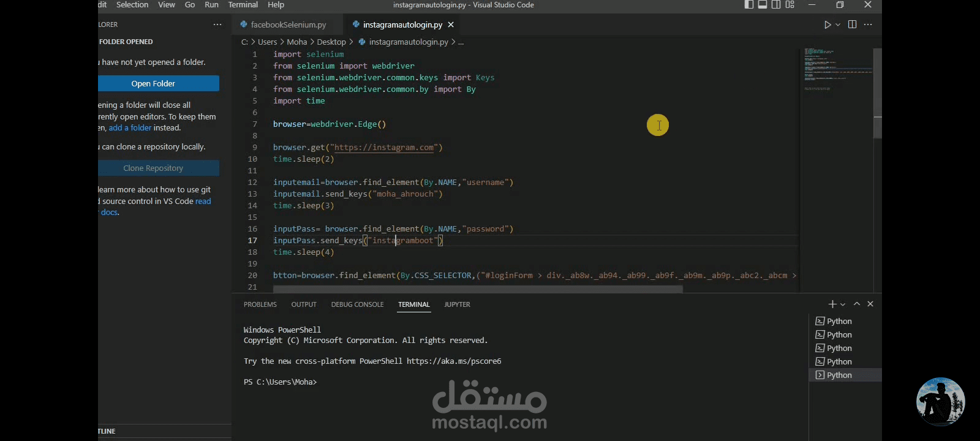
Task: Open the run options dropdown beside the play icon
Action: pyautogui.click(x=837, y=25)
